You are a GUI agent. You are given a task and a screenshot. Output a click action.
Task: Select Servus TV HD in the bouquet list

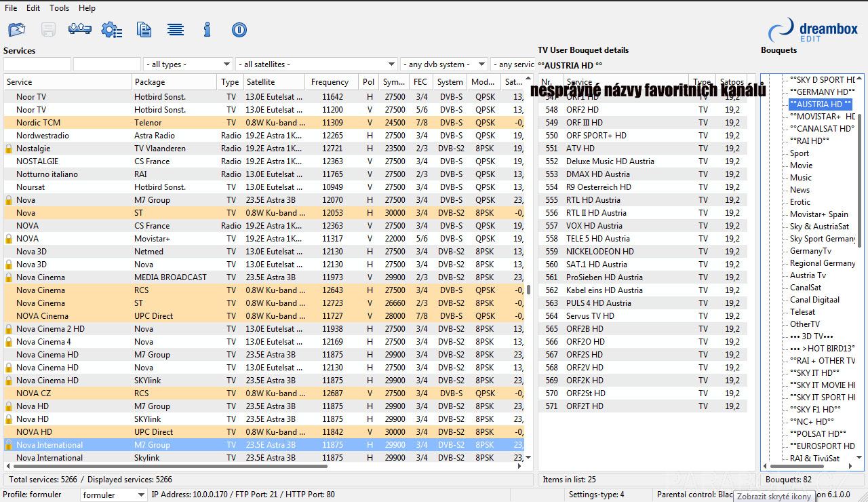click(643, 316)
